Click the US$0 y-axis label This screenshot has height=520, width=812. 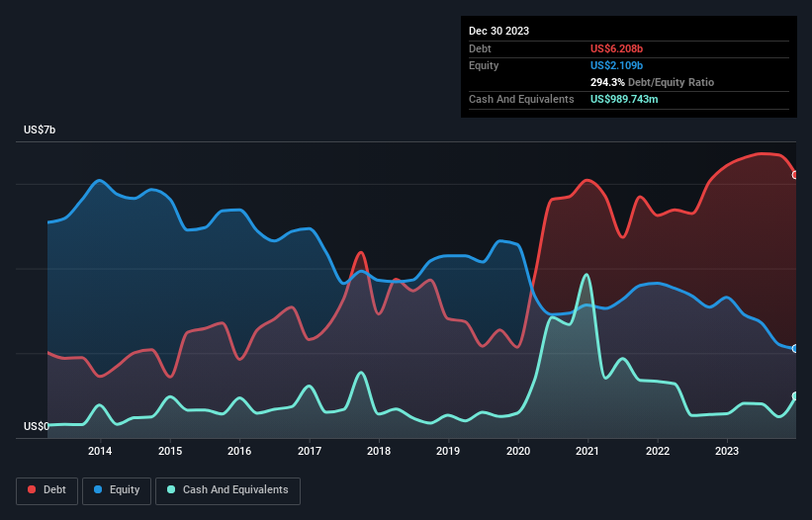(x=37, y=426)
